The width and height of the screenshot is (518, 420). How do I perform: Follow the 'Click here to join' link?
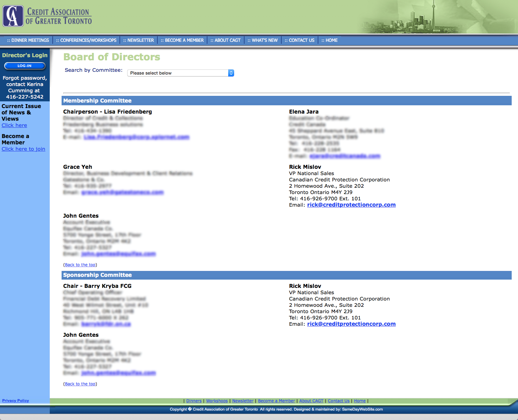23,149
